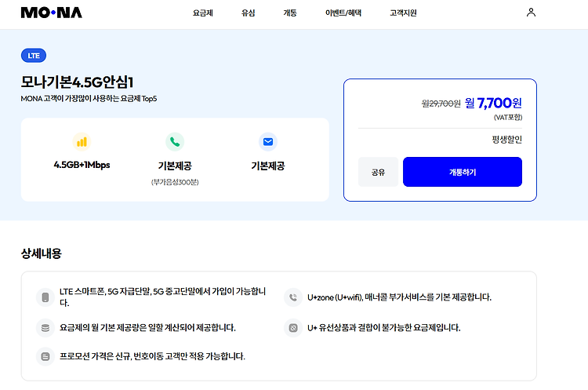Click the plan title 모나기본4.5G안심1
The image size is (588, 390).
78,82
